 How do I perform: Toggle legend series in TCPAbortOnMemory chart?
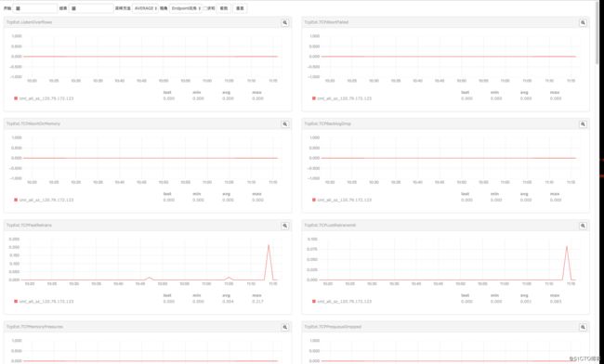(x=44, y=200)
